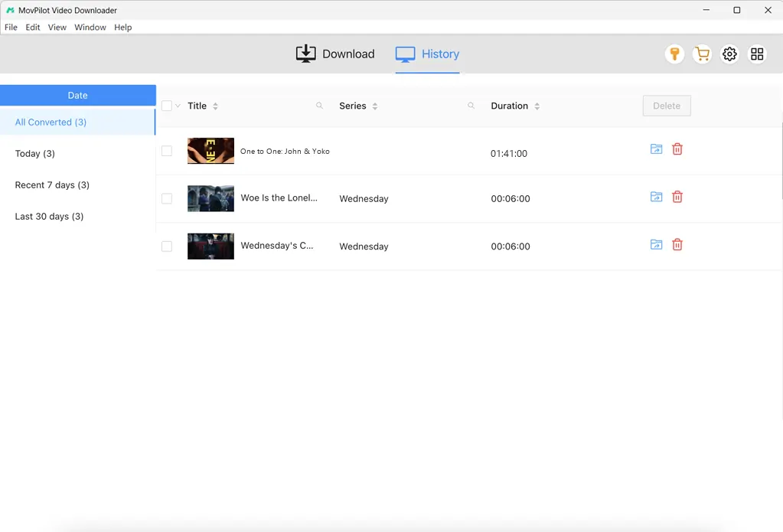Click the four-squares grid icon
The height and width of the screenshot is (532, 783).
(757, 54)
